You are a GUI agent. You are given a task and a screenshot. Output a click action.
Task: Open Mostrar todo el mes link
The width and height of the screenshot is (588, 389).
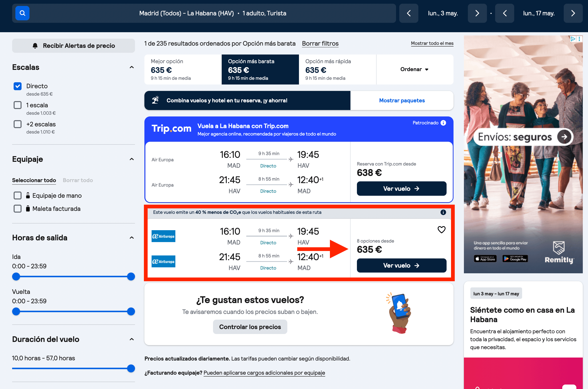pyautogui.click(x=432, y=43)
